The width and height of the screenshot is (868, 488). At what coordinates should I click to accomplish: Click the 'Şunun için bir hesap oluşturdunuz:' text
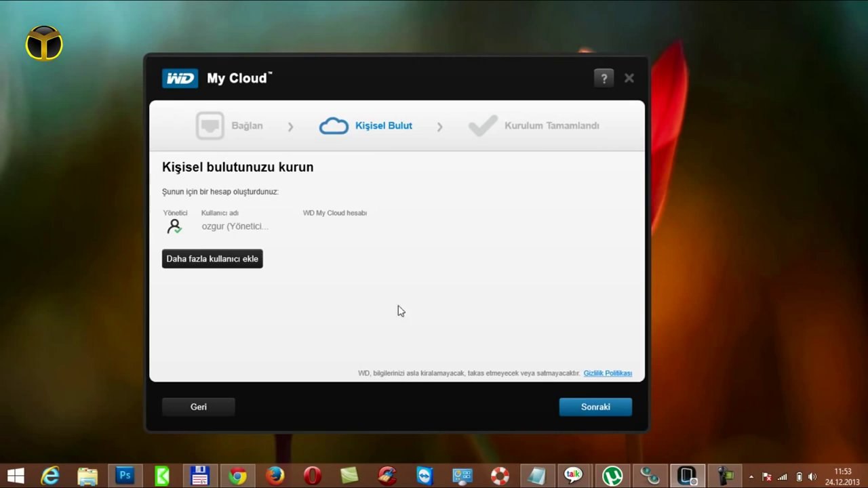(220, 192)
